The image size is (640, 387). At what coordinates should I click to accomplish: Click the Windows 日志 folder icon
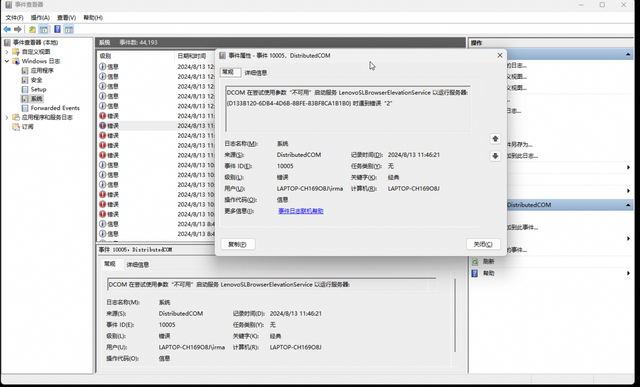16,61
